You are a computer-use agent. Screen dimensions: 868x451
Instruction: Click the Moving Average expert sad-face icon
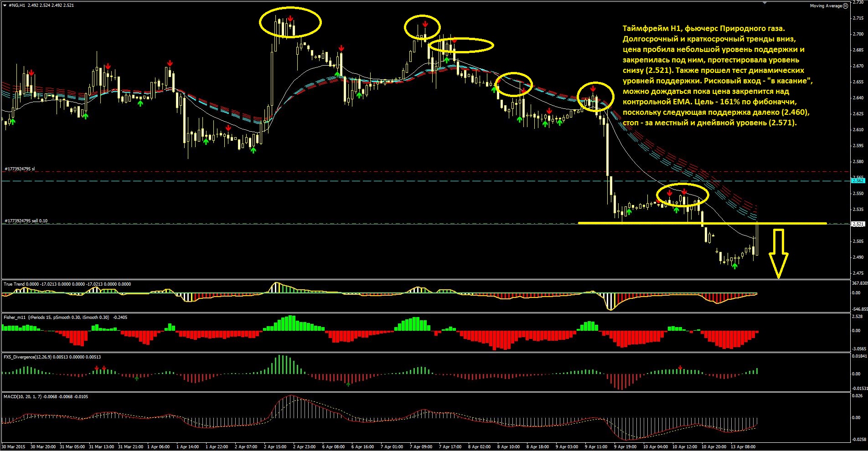846,6
